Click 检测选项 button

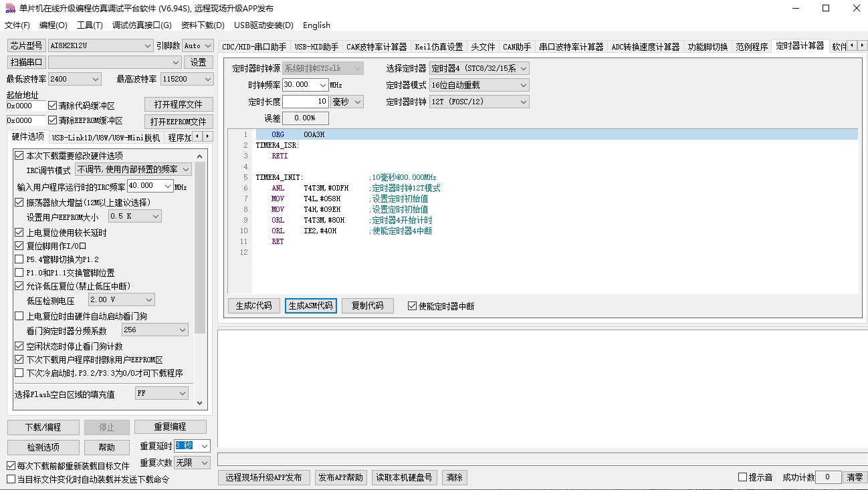[x=43, y=447]
